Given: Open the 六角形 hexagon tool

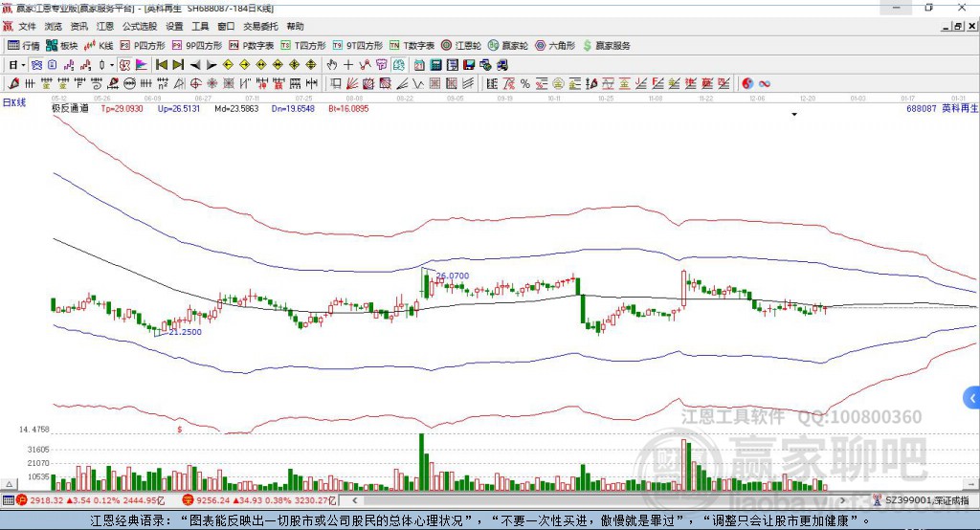Looking at the screenshot, I should coord(555,46).
